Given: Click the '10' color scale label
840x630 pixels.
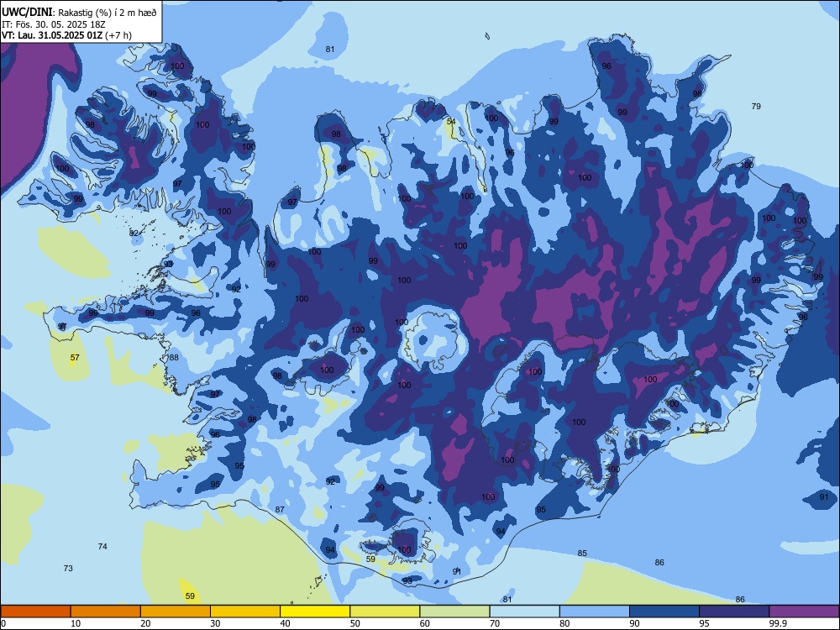Looking at the screenshot, I should (x=76, y=623).
